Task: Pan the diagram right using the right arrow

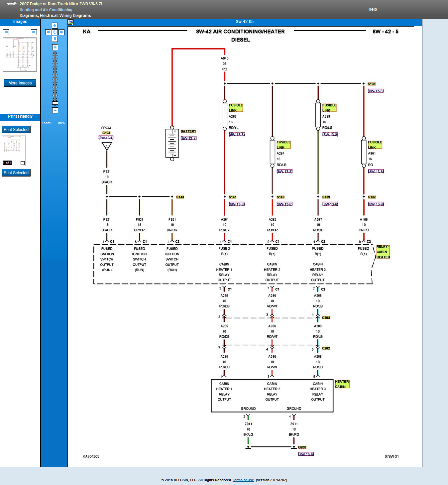Action: pos(61,32)
